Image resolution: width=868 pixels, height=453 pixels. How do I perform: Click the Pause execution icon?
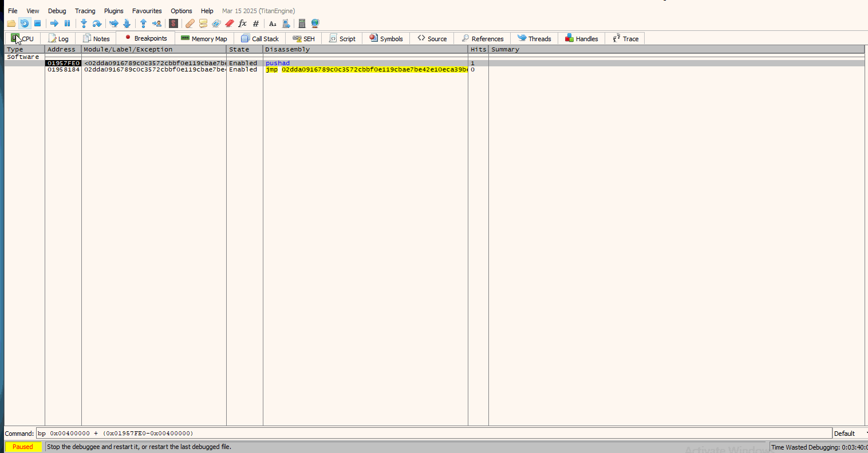click(x=67, y=23)
